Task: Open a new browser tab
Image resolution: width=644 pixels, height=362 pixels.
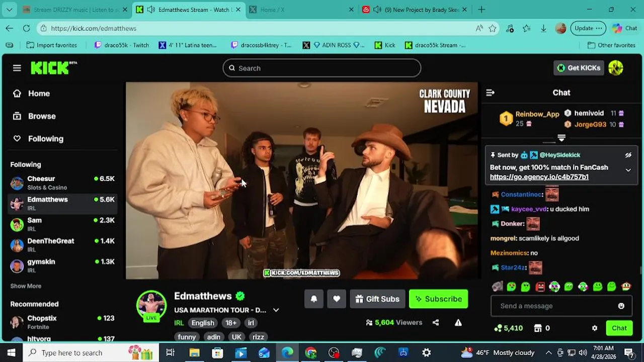Action: click(x=481, y=10)
